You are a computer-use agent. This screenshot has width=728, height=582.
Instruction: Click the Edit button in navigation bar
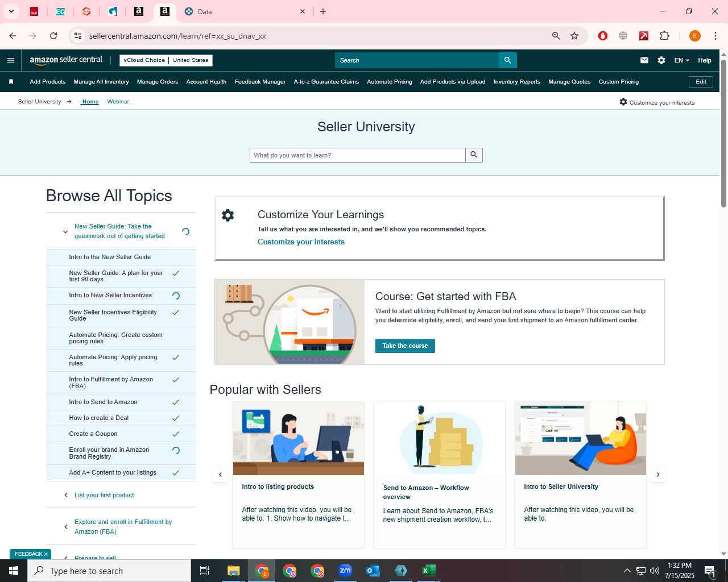[x=701, y=82]
